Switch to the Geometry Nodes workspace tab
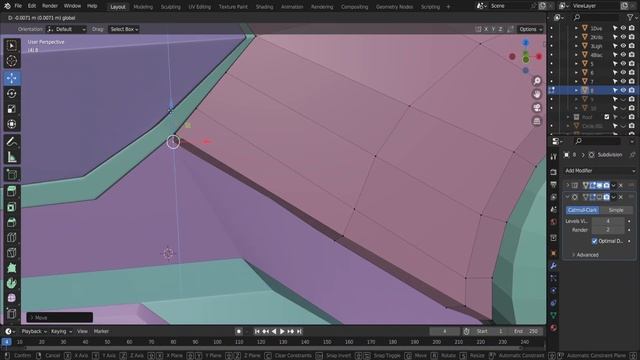This screenshot has height=360, width=640. tap(394, 7)
